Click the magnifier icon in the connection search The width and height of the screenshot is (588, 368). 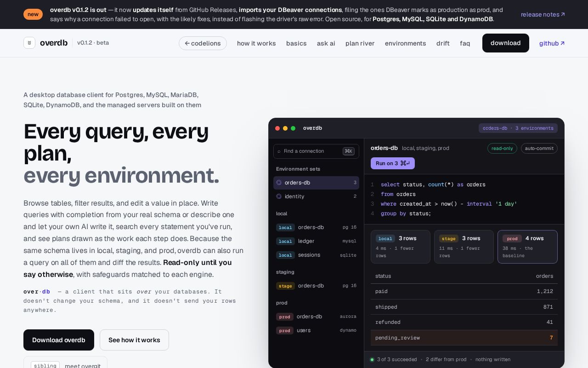(279, 151)
